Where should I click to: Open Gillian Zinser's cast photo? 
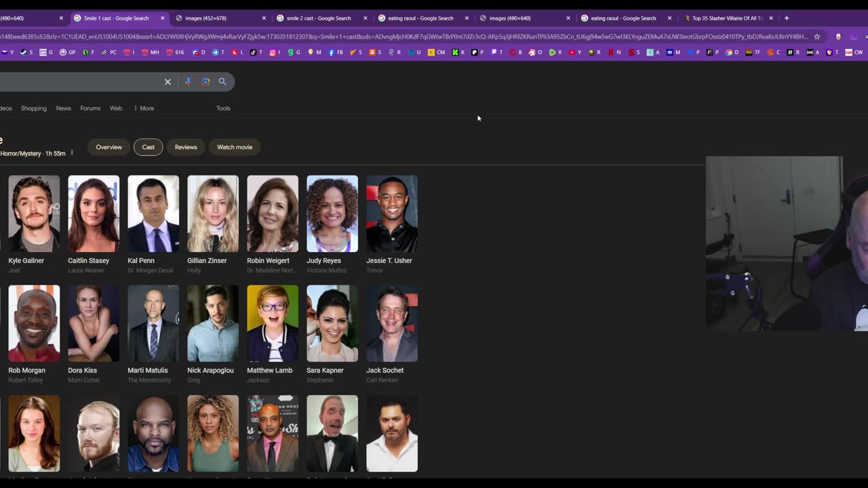click(x=213, y=213)
